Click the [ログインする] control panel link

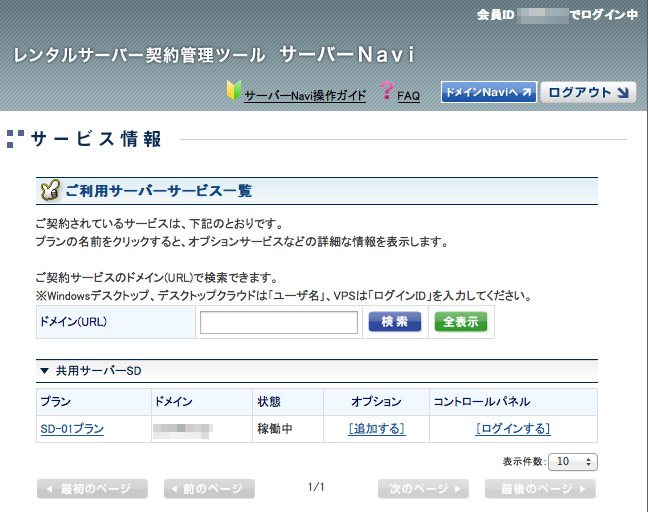point(513,429)
